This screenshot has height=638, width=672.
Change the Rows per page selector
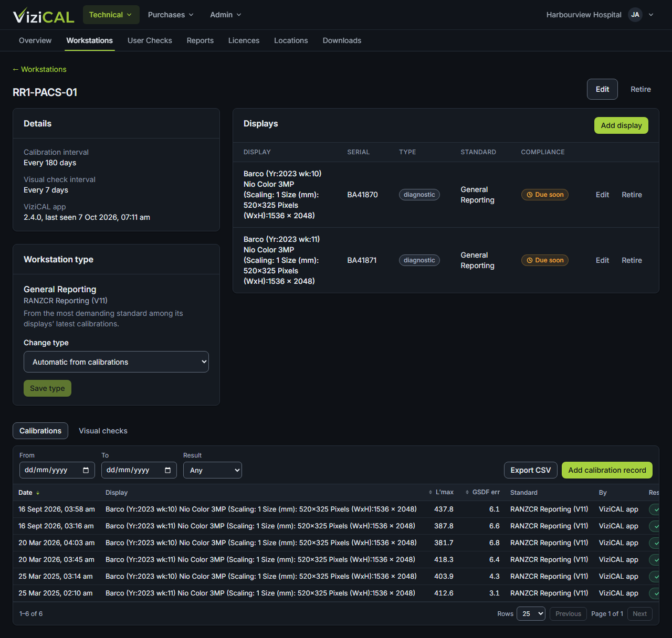(531, 614)
